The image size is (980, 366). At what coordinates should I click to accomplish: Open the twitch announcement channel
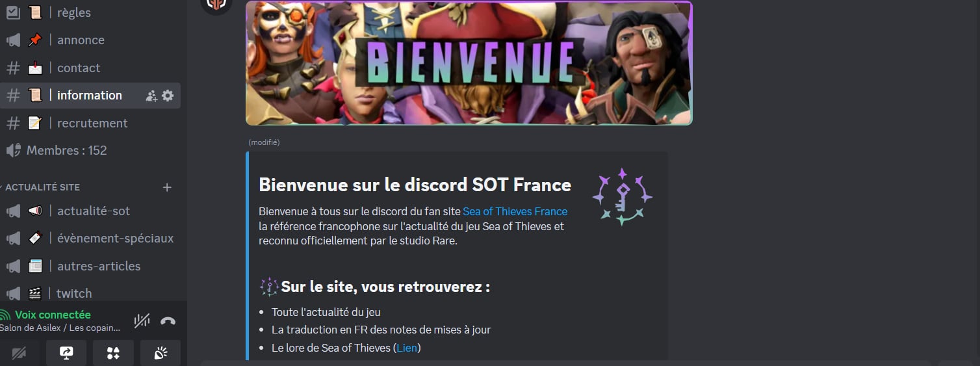point(90,293)
